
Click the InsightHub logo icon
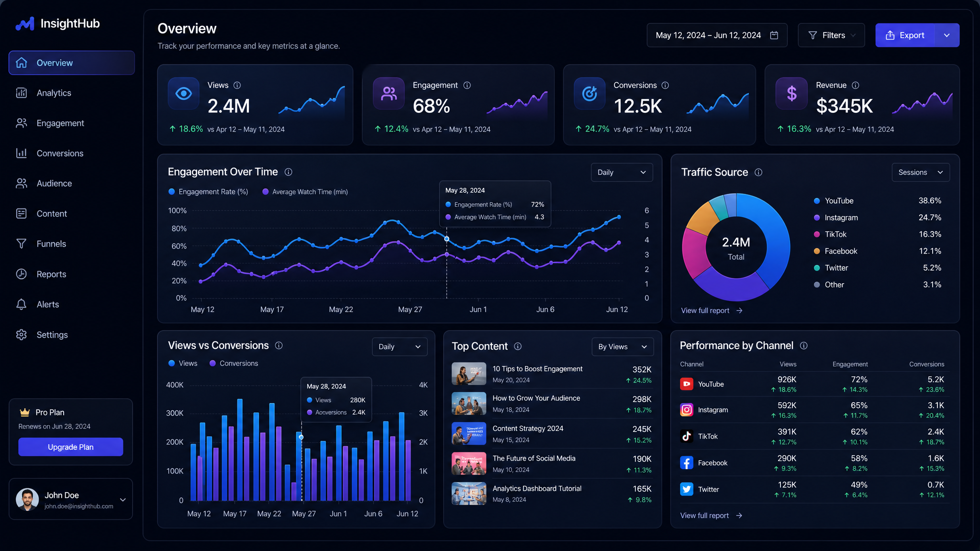[25, 23]
